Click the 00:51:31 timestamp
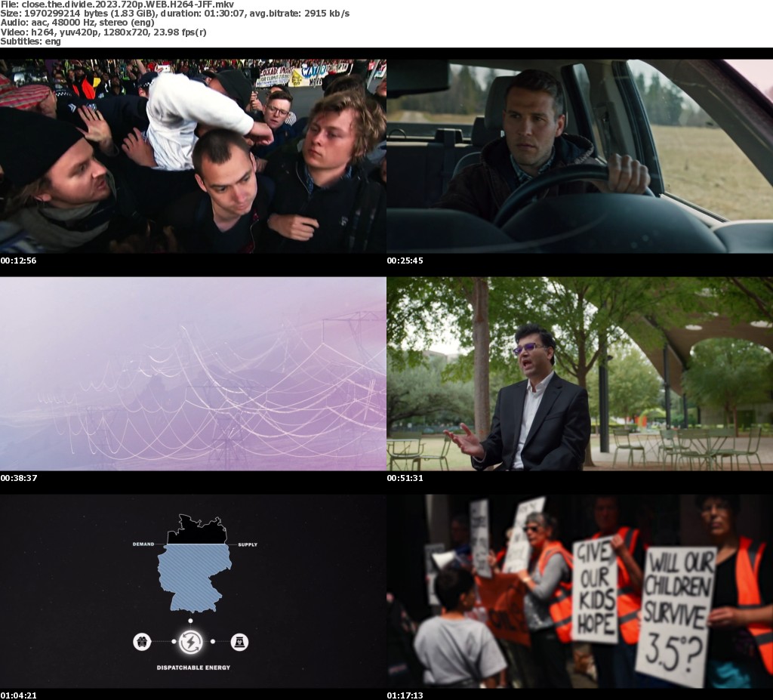Screen dimensions: 773x700 (x=405, y=478)
